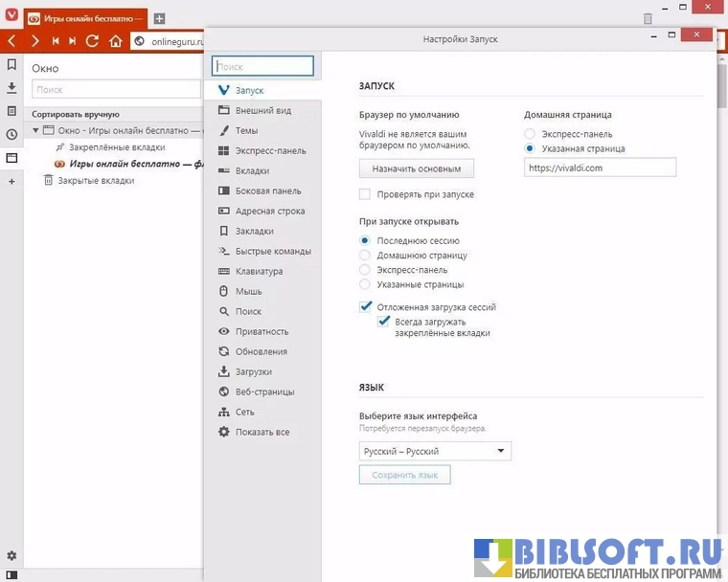Open the Русский – Русский language dropdown
728x582 pixels.
click(x=435, y=452)
